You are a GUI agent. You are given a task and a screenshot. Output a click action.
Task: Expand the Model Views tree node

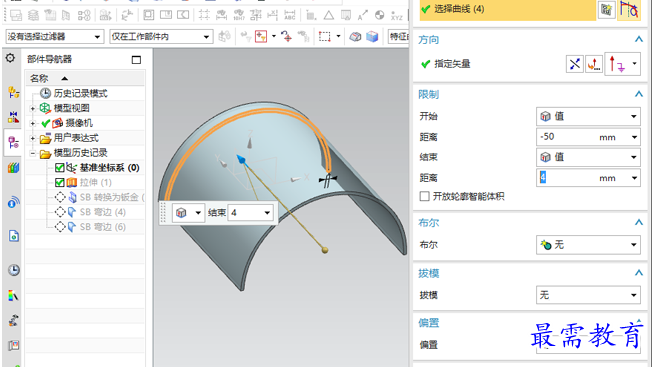[x=33, y=108]
